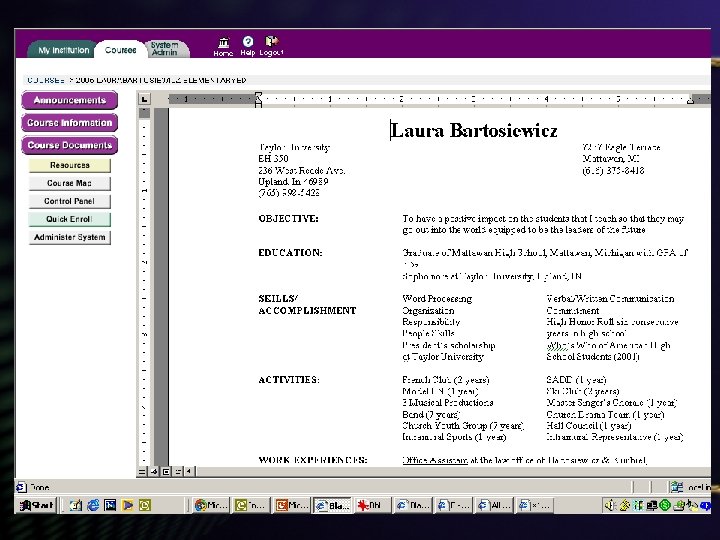Viewport: 720px width, 540px height.
Task: Click the third document view button, bottom-left
Action: 166,471
